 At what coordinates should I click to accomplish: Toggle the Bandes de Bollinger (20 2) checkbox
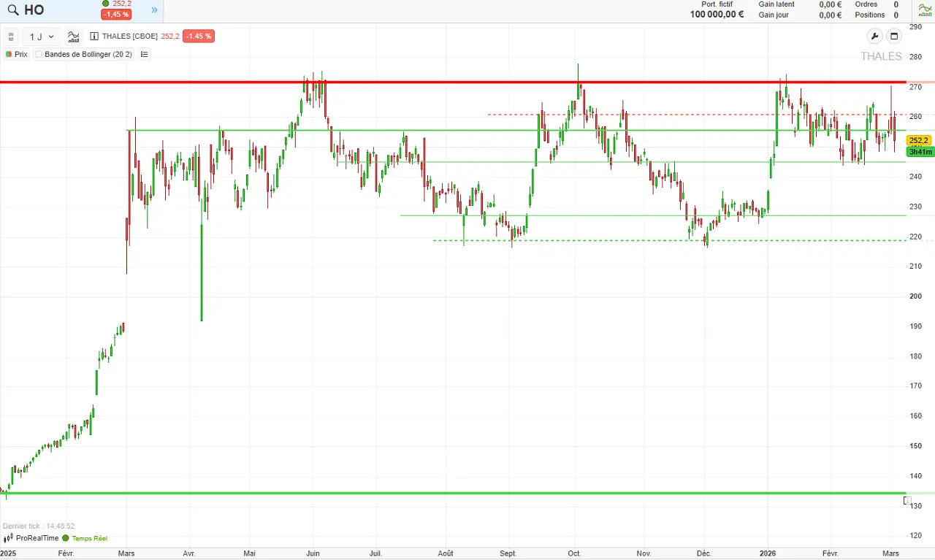tap(39, 54)
